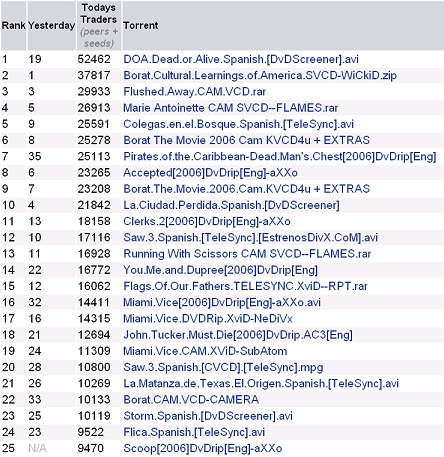
Task: Open Clerks.2[2006]DvDrip[Eng]-aXXo link
Action: 207,222
